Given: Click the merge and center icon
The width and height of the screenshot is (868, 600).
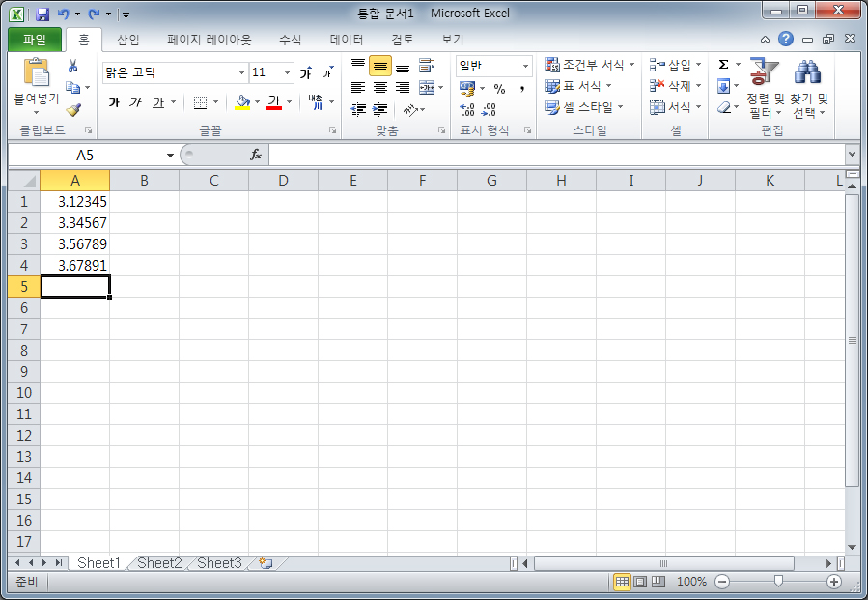Looking at the screenshot, I should (426, 87).
